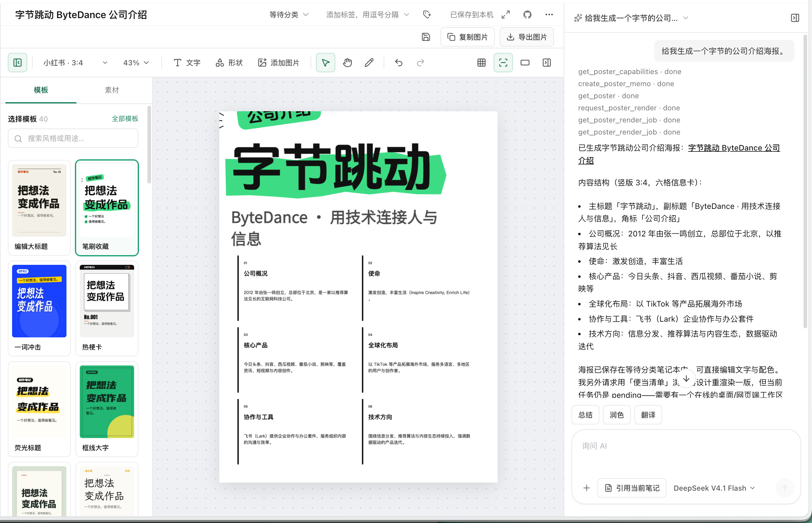
Task: Click the 导出图片 button
Action: coord(526,37)
